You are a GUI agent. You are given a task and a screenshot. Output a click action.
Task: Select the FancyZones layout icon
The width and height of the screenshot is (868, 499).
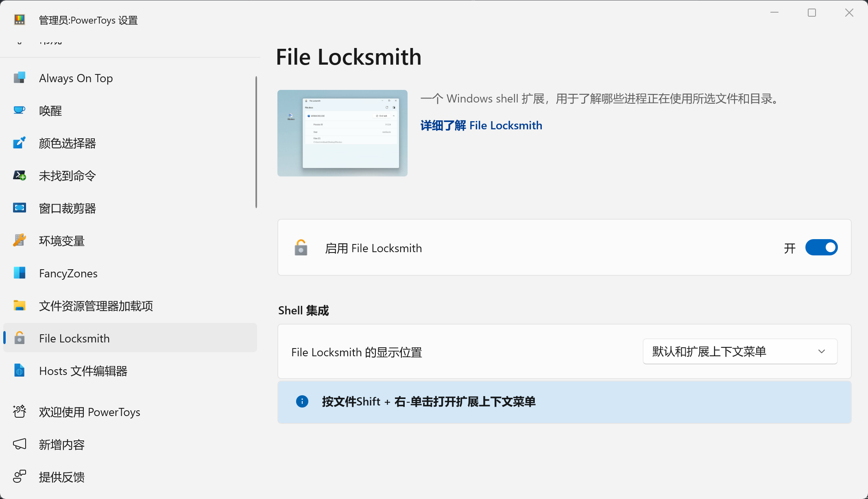pyautogui.click(x=19, y=273)
